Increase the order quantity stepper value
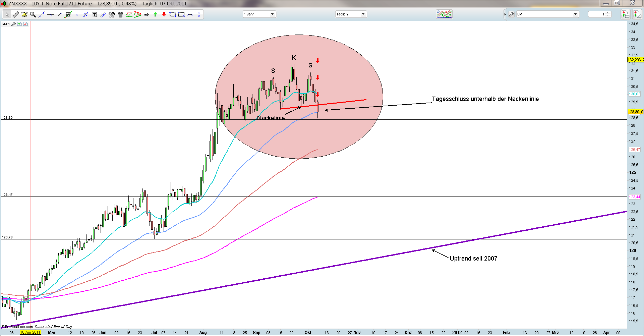 click(x=608, y=13)
